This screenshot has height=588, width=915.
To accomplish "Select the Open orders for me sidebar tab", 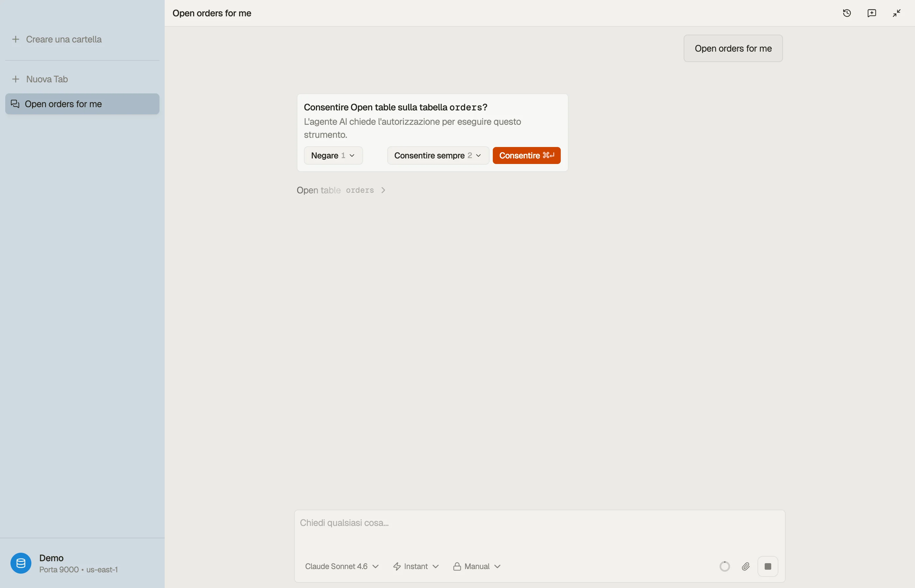I will (x=82, y=104).
